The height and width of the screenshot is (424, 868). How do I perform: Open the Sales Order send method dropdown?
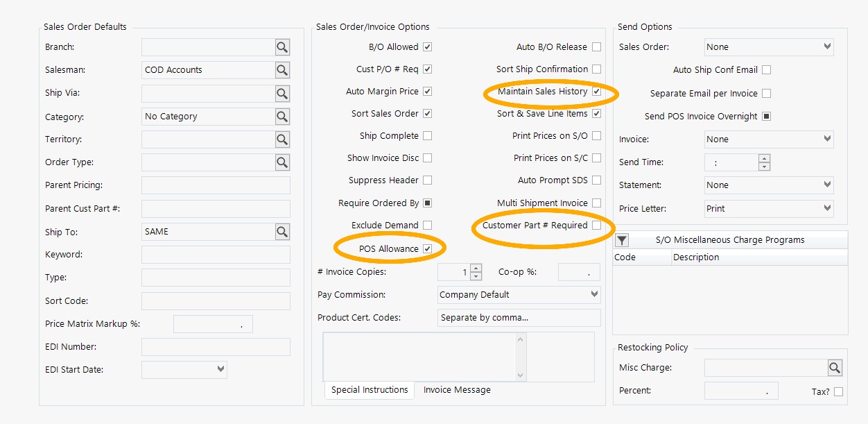tap(768, 46)
